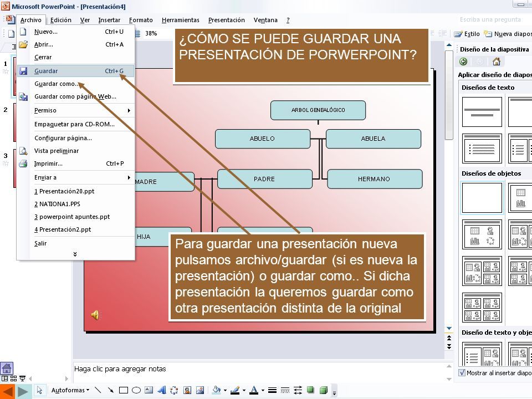Toggle 'Mostrar al insertar diapositivas' checkbox

[x=462, y=372]
